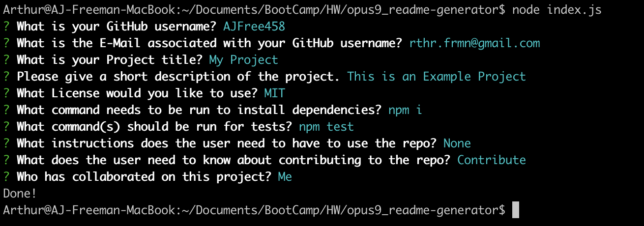Click the "What is your Project title?" question

(110, 60)
